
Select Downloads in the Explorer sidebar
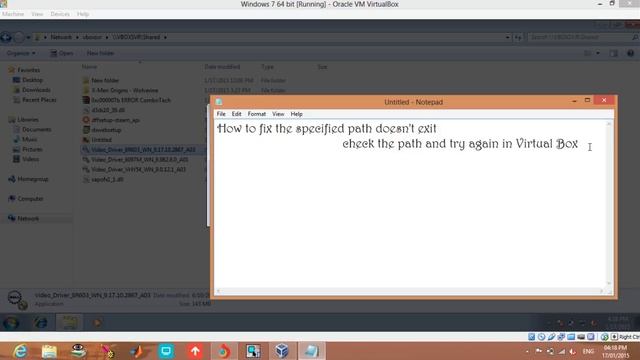tap(36, 90)
